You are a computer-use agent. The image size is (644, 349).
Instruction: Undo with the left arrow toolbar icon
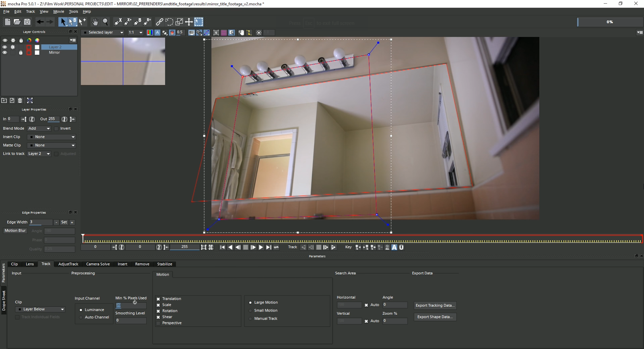click(40, 22)
